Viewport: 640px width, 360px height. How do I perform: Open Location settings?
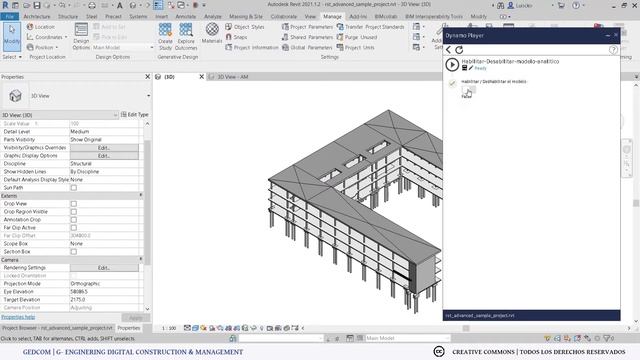pyautogui.click(x=40, y=27)
